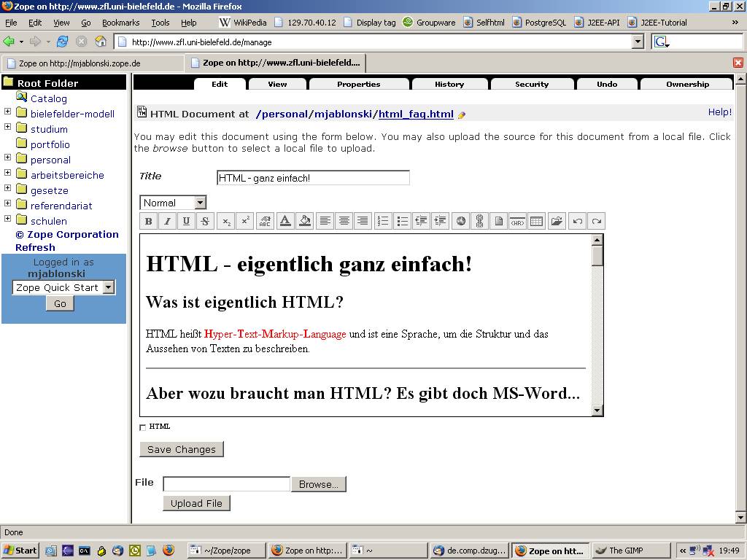The height and width of the screenshot is (560, 747).
Task: Click the strikethrough formatting icon
Action: 205,222
